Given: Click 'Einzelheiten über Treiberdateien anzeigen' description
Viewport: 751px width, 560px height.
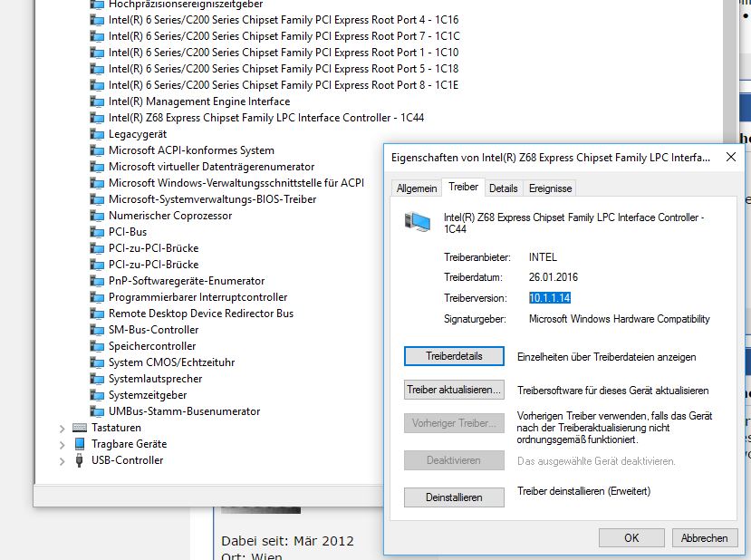Looking at the screenshot, I should tap(606, 357).
